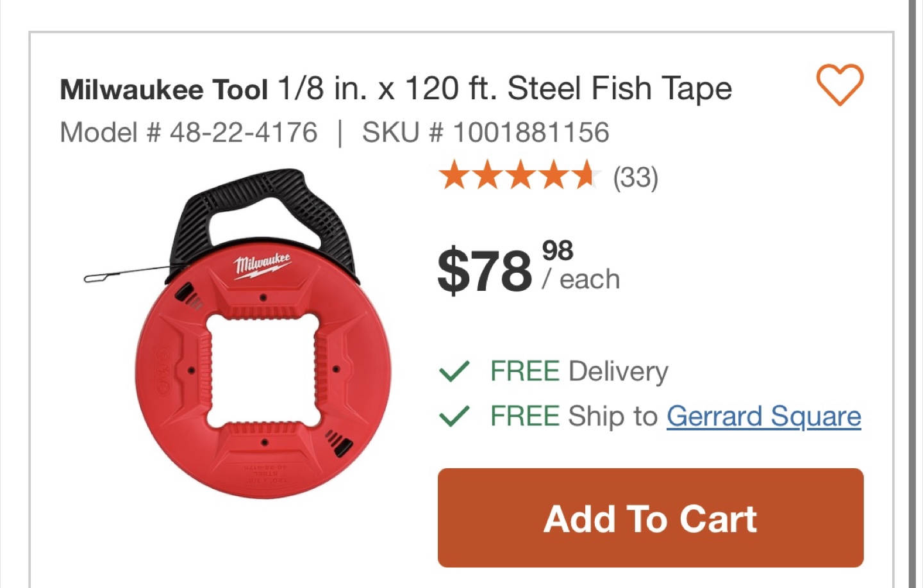Click the $78 price
Image resolution: width=923 pixels, height=588 pixels.
(485, 270)
